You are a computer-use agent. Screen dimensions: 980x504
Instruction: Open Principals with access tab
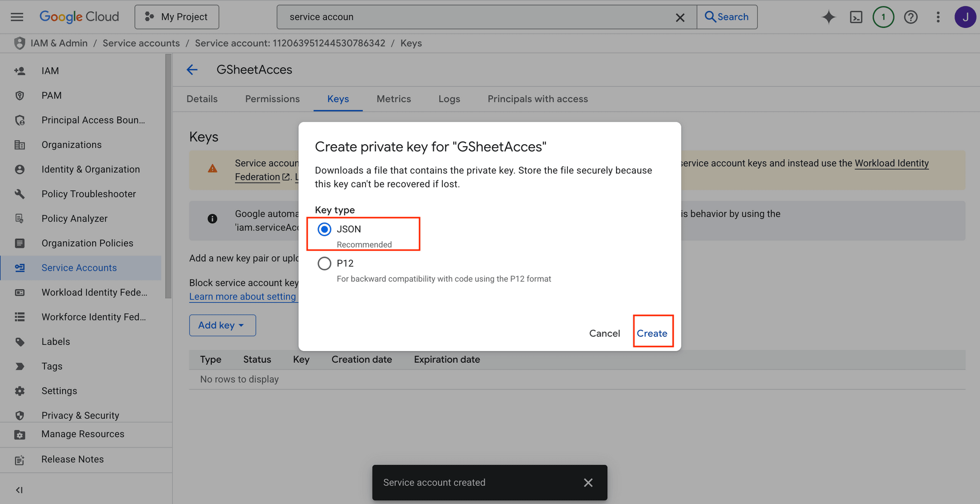tap(538, 99)
